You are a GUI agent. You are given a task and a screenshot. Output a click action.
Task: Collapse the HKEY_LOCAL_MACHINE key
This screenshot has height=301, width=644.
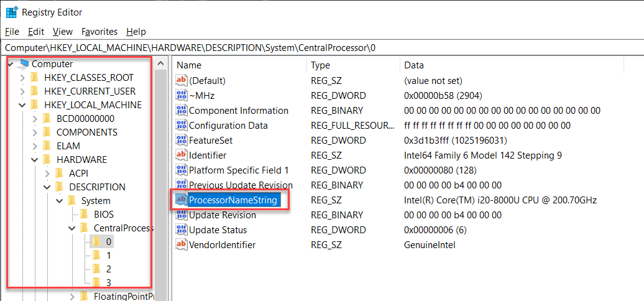22,105
